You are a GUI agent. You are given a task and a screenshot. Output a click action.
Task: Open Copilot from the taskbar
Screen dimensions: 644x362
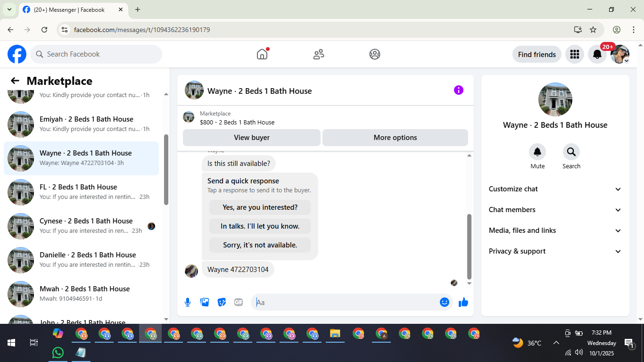[58, 334]
